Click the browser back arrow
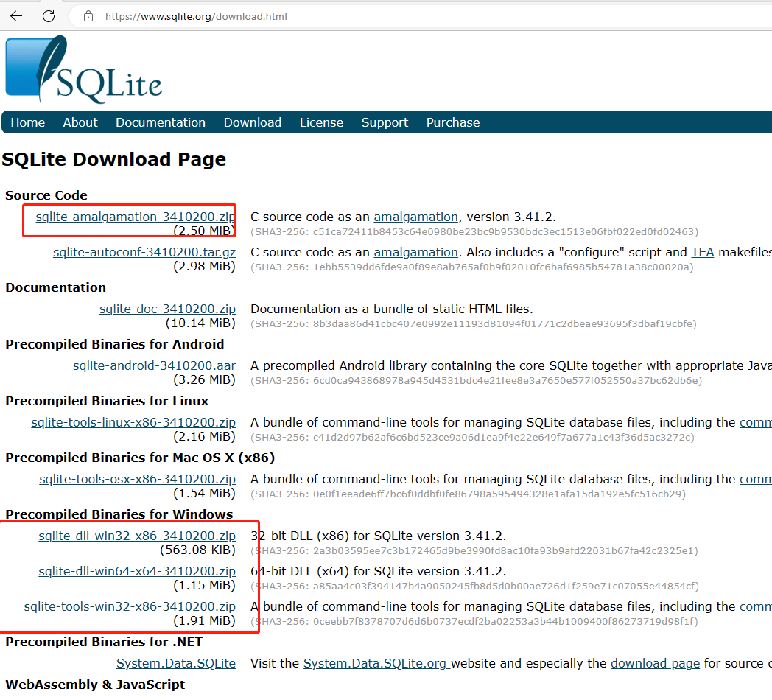772x700 pixels. pos(16,16)
